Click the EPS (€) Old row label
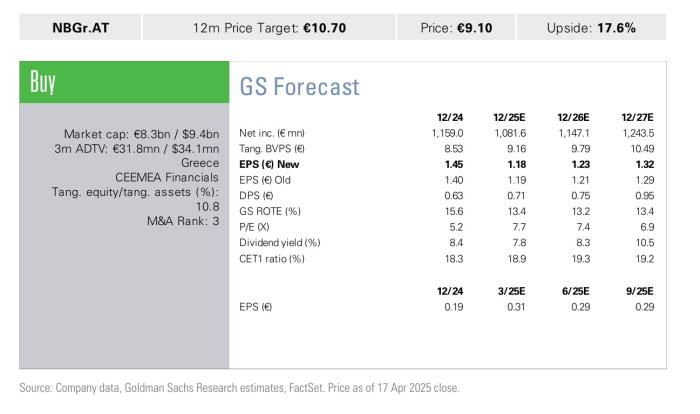The image size is (700, 414). tap(265, 180)
